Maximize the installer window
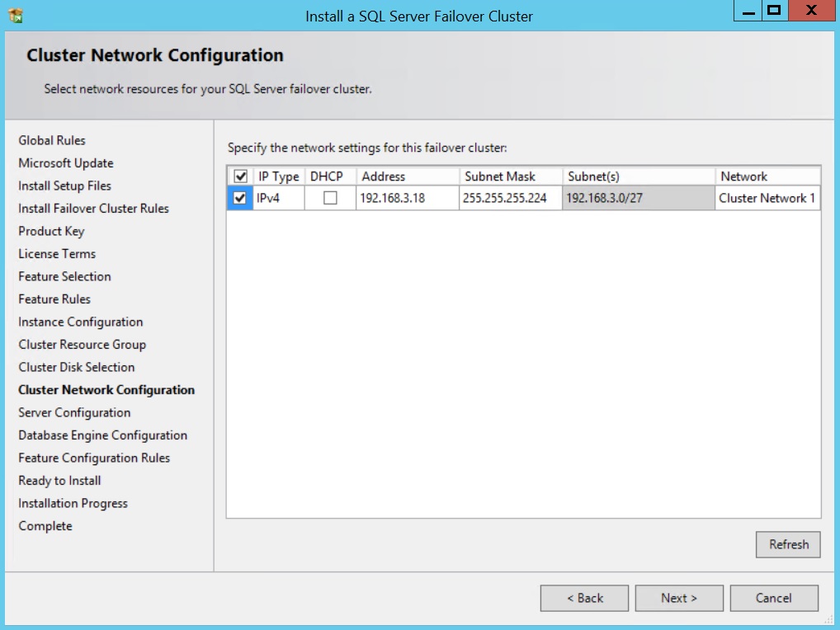The image size is (840, 630). [x=774, y=12]
